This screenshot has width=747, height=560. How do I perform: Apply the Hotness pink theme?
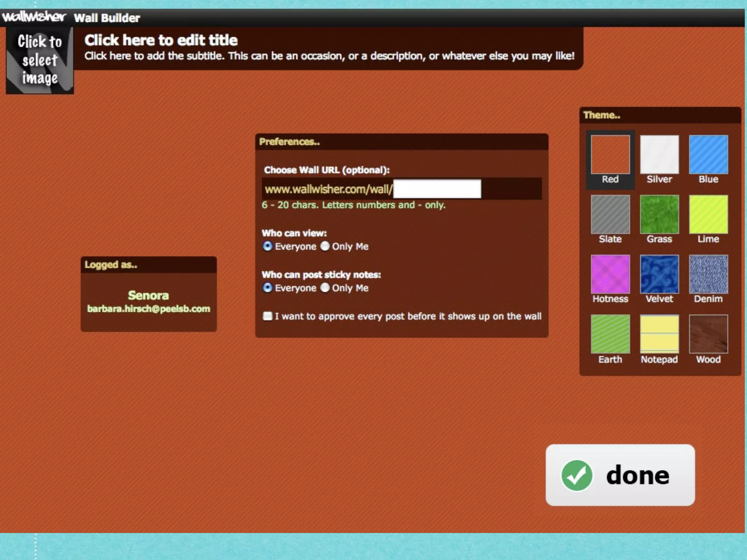click(610, 274)
